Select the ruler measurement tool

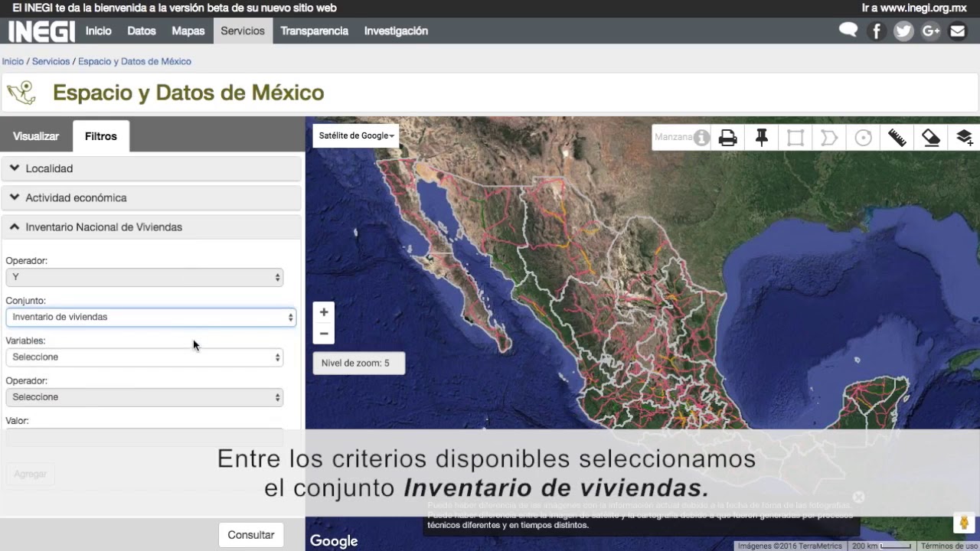pyautogui.click(x=897, y=138)
